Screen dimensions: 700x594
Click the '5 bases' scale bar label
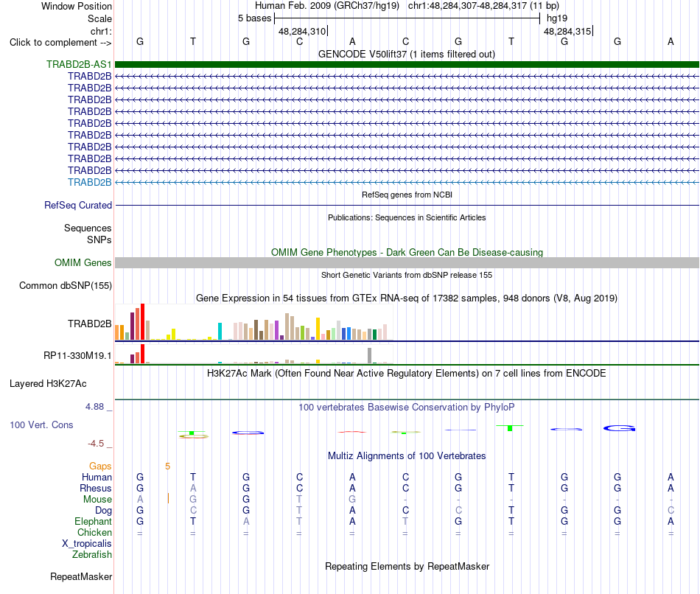point(254,18)
